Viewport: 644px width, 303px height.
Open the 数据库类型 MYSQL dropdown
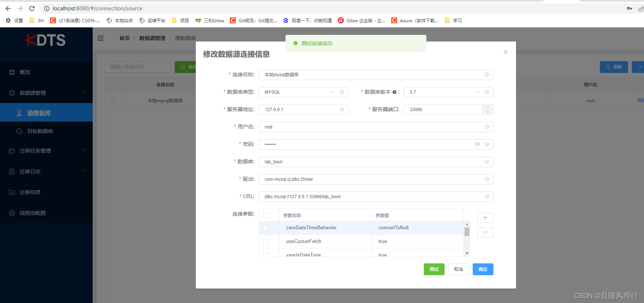(303, 92)
